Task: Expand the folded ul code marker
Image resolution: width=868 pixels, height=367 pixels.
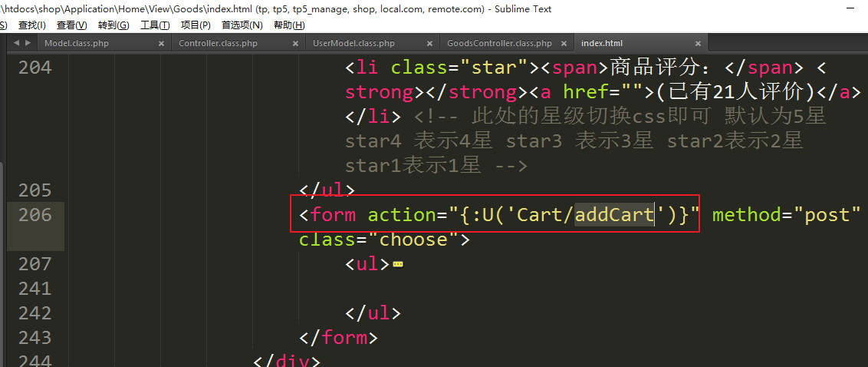Action: (x=397, y=265)
